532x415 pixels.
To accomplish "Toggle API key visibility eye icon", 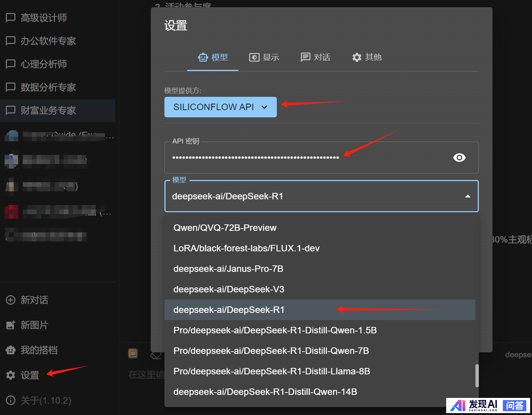I will [459, 158].
